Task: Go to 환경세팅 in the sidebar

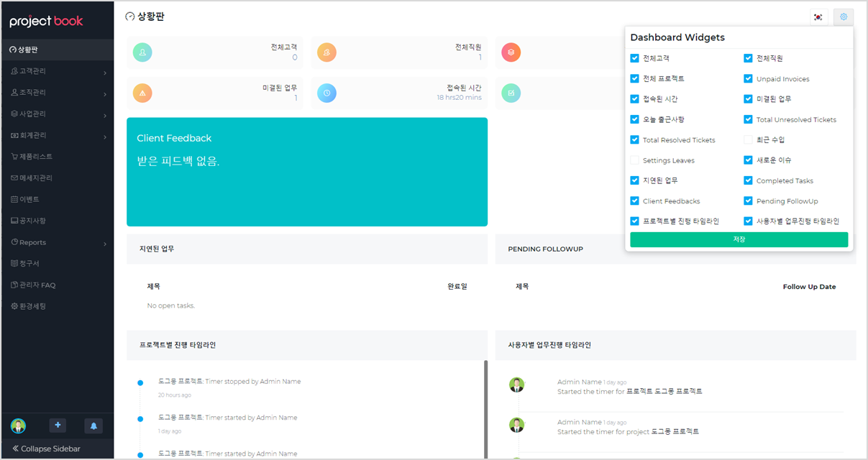Action: (x=32, y=306)
